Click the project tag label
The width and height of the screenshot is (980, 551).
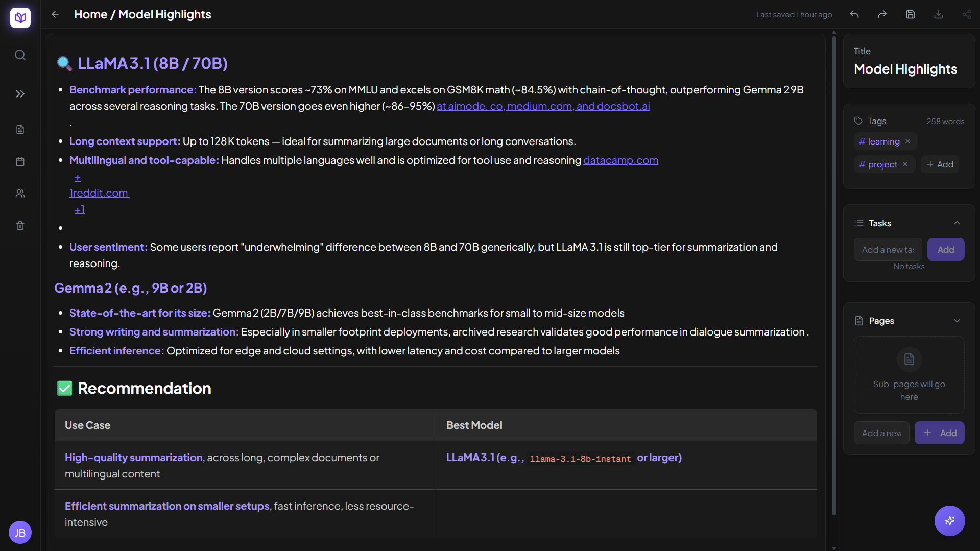[x=882, y=164]
